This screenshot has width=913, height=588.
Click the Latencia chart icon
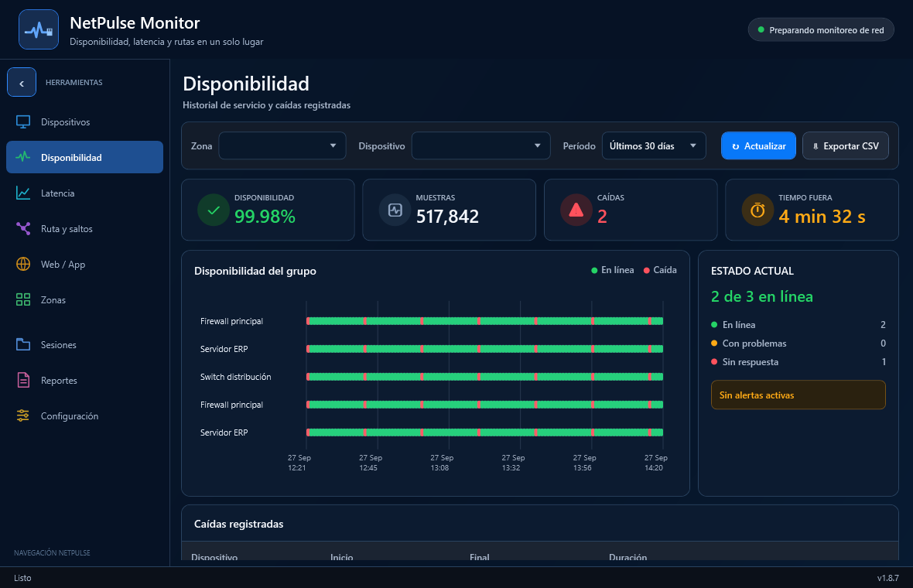coord(23,193)
